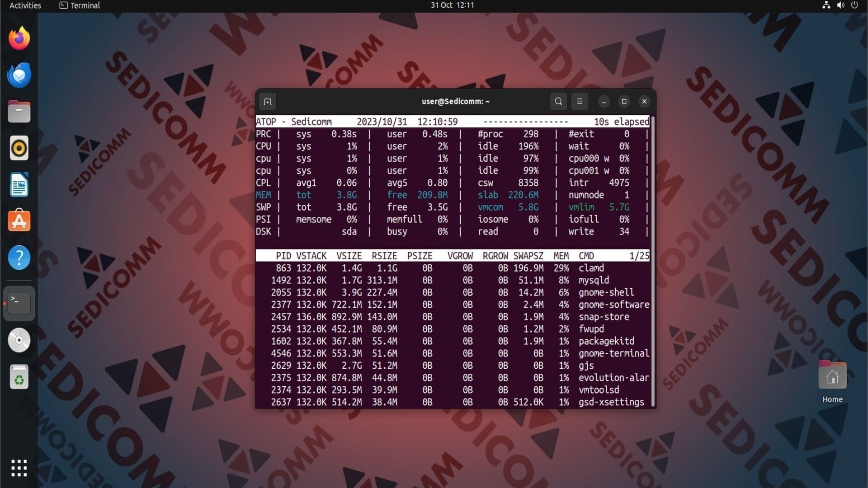The image size is (868, 488).
Task: Click the 'CMD' column header
Action: 586,256
